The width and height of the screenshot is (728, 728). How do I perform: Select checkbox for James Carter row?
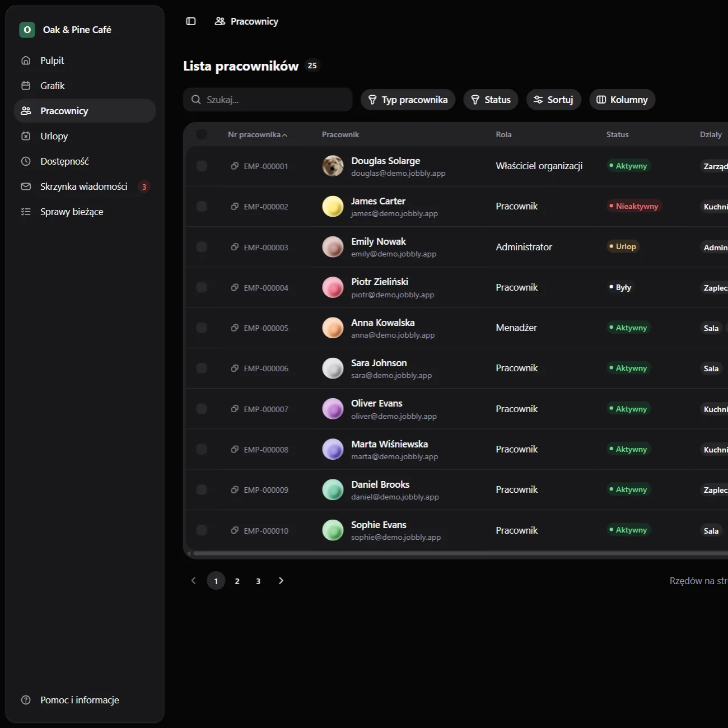tap(202, 206)
